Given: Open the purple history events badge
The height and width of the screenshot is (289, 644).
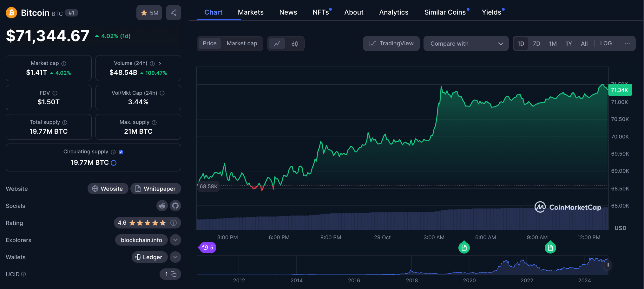Looking at the screenshot, I should pos(208,247).
